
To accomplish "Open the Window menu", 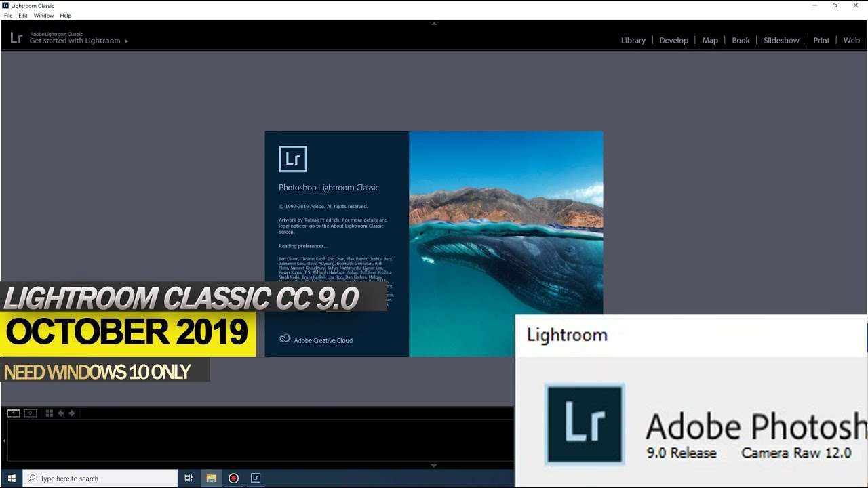I will [x=43, y=15].
